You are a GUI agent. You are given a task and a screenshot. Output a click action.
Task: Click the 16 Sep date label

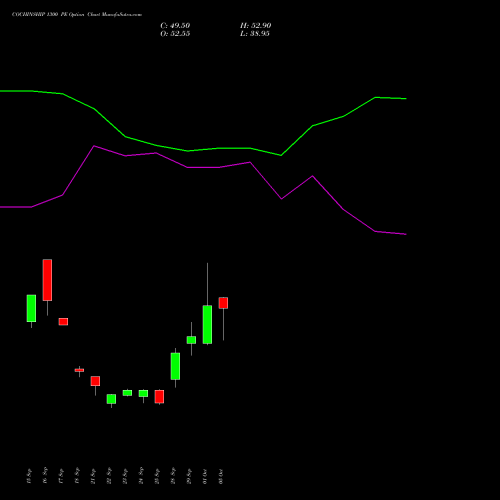45,476
